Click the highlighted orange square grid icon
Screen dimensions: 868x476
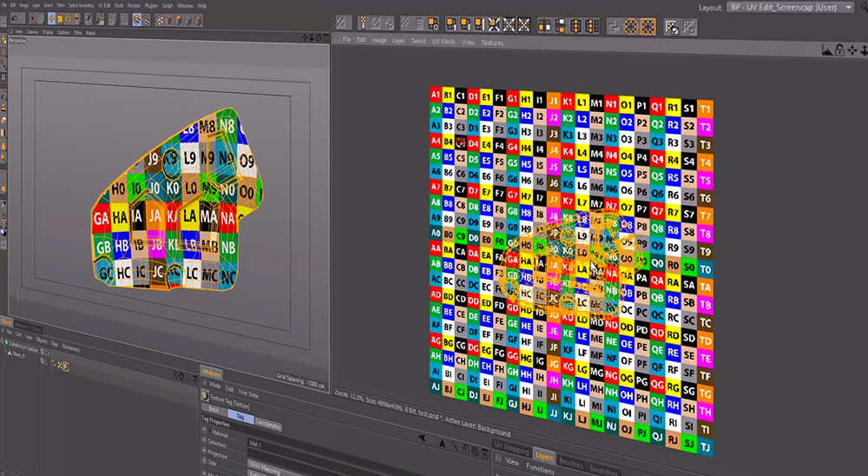(x=648, y=25)
